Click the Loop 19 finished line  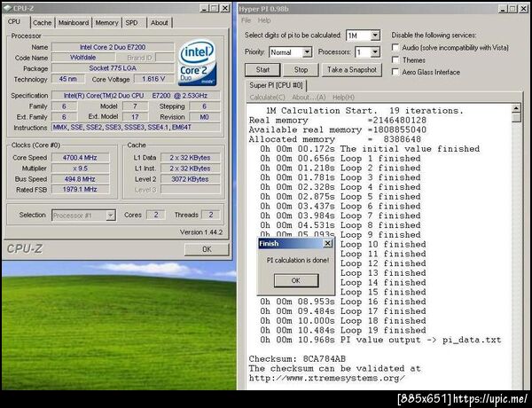point(343,330)
